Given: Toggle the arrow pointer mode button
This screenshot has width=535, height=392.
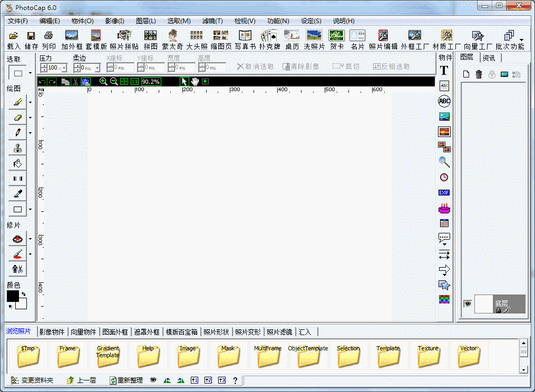Looking at the screenshot, I should tap(184, 82).
